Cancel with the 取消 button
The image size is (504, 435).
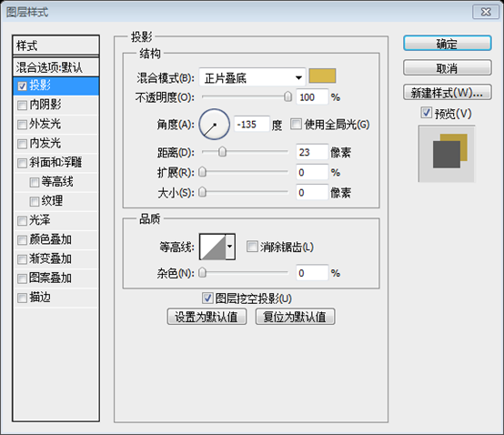coord(448,68)
